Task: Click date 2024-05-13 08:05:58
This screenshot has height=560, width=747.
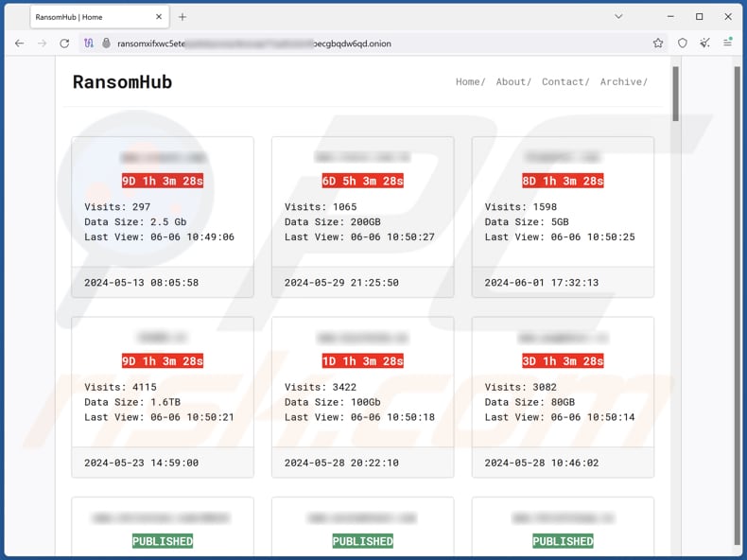Action: click(142, 283)
